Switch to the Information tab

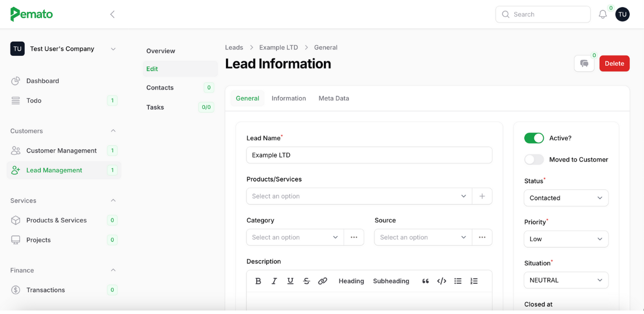tap(289, 98)
